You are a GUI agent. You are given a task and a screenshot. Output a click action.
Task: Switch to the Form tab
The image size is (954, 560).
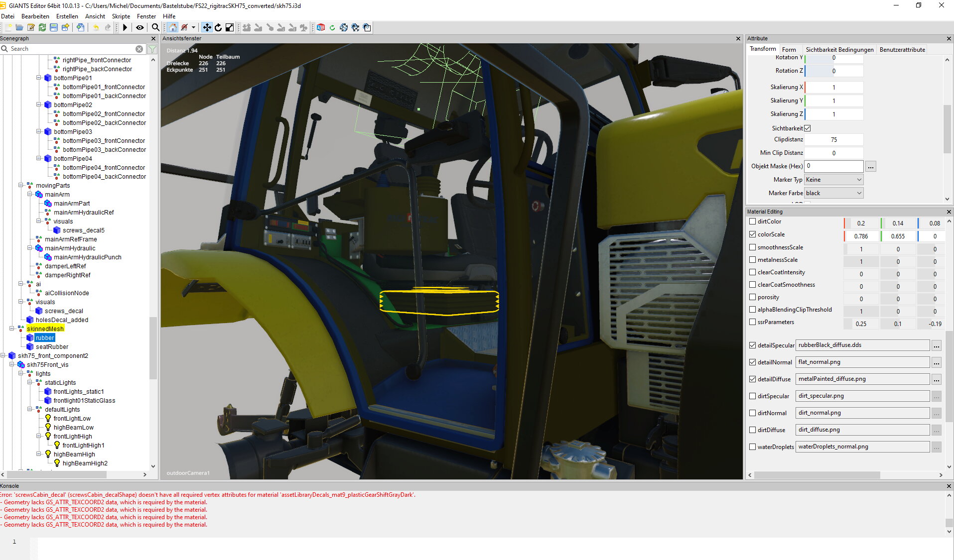[x=789, y=49]
